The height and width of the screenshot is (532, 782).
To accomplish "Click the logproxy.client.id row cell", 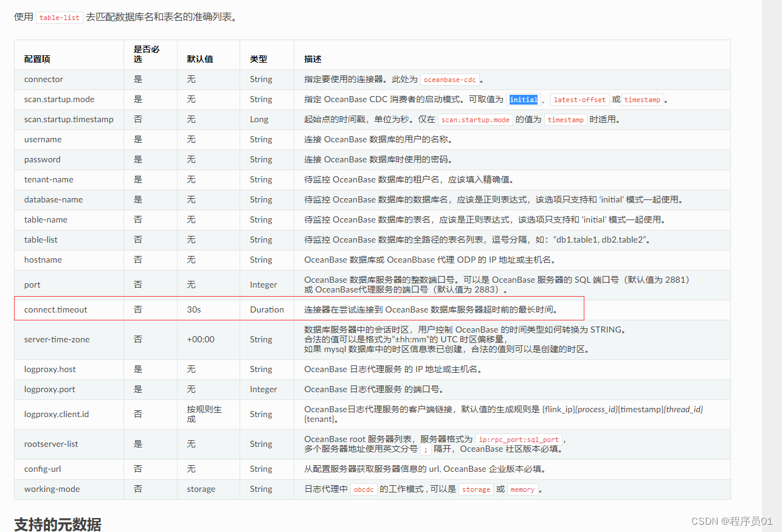I will click(x=58, y=414).
